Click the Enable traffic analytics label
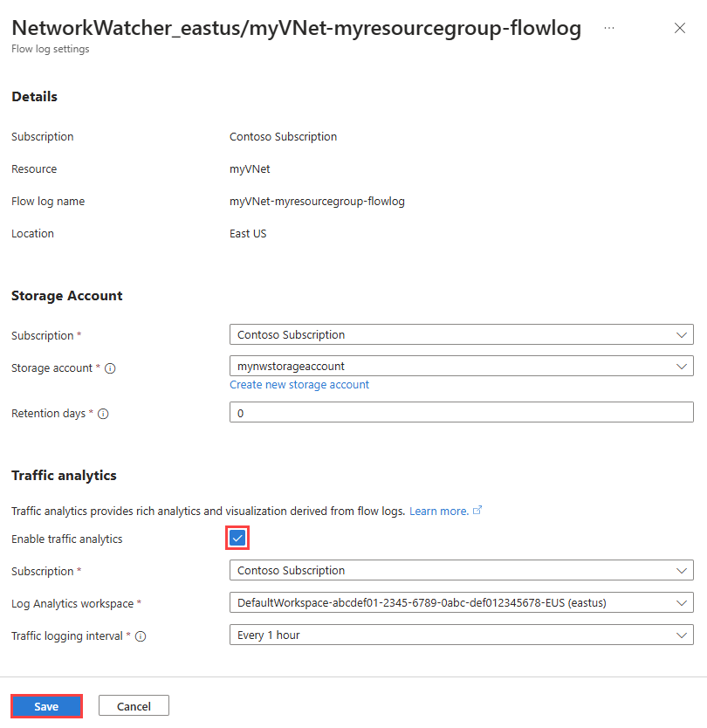Screen dimensions: 707x728 click(67, 539)
